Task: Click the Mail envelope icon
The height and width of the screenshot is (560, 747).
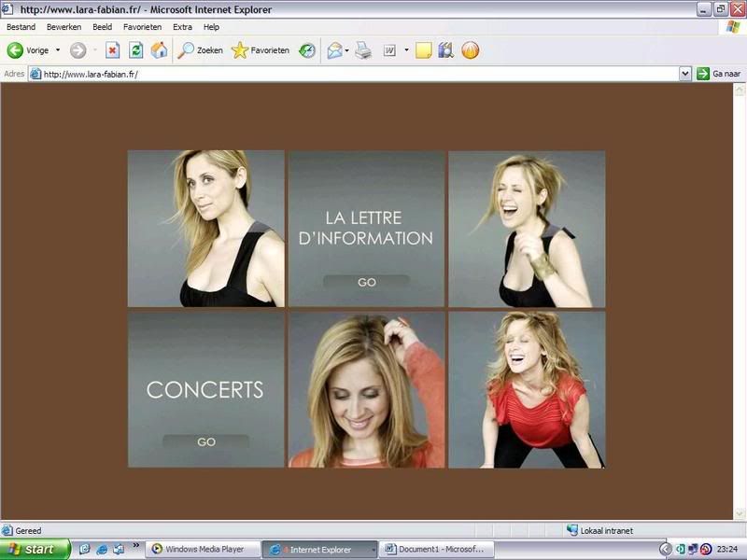Action: click(x=335, y=50)
